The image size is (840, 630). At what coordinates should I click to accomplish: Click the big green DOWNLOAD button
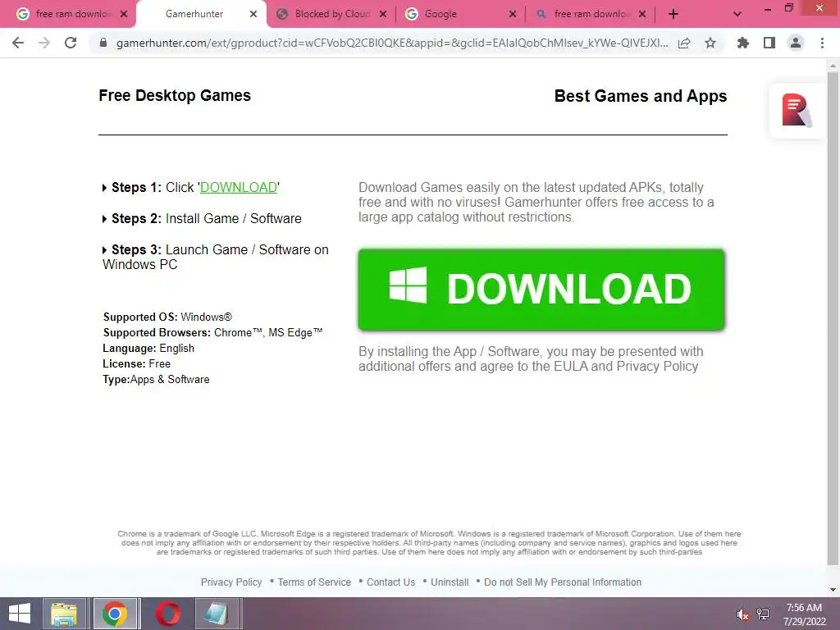[x=541, y=290]
